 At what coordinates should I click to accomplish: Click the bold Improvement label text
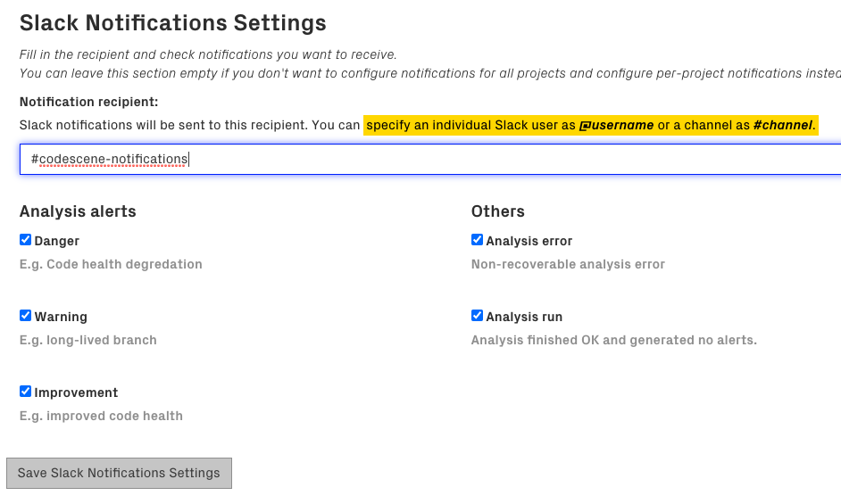(x=76, y=392)
